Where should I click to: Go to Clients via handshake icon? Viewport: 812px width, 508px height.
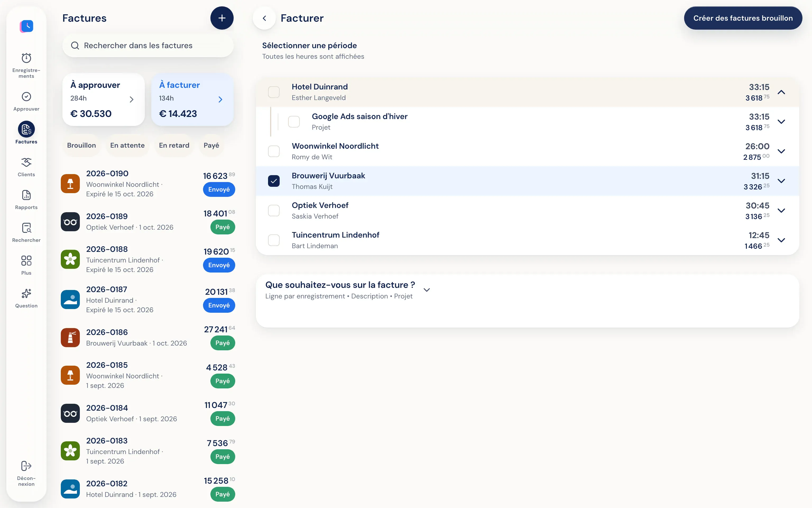tap(26, 162)
